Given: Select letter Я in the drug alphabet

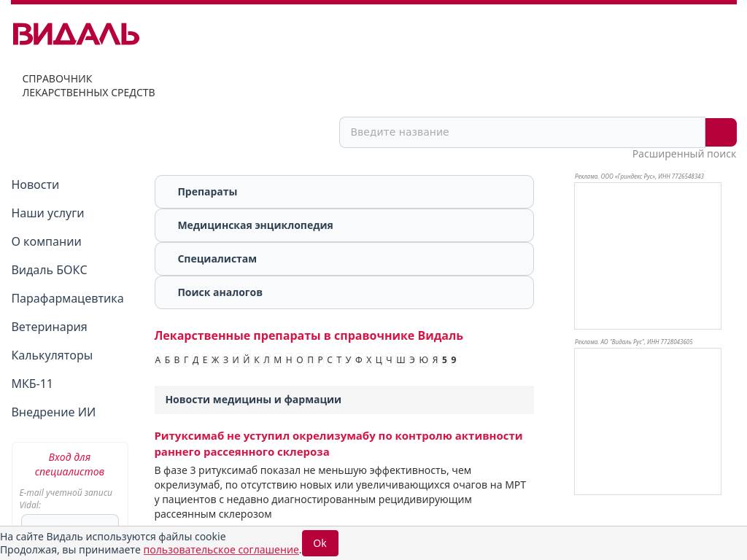Looking at the screenshot, I should click(x=435, y=360).
